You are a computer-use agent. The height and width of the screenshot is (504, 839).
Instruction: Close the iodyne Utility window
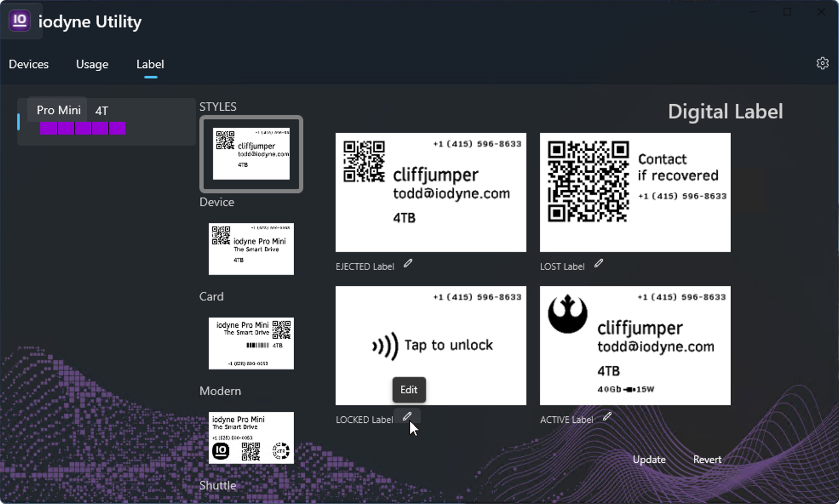coord(821,12)
